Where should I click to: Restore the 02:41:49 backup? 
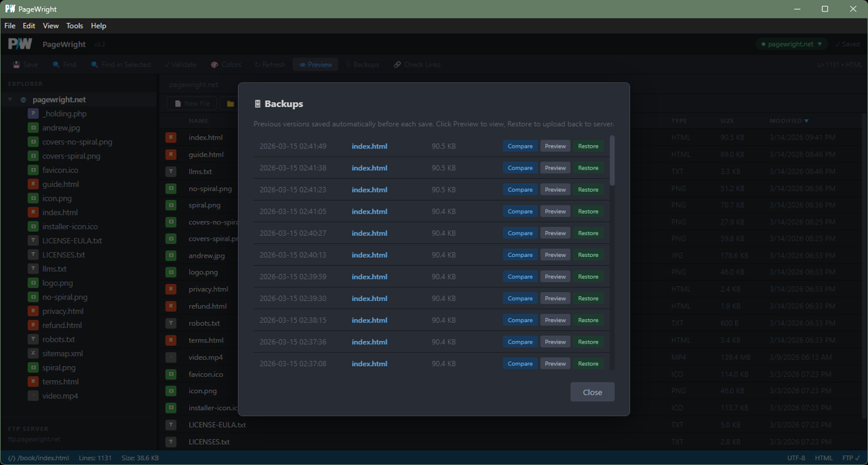588,146
